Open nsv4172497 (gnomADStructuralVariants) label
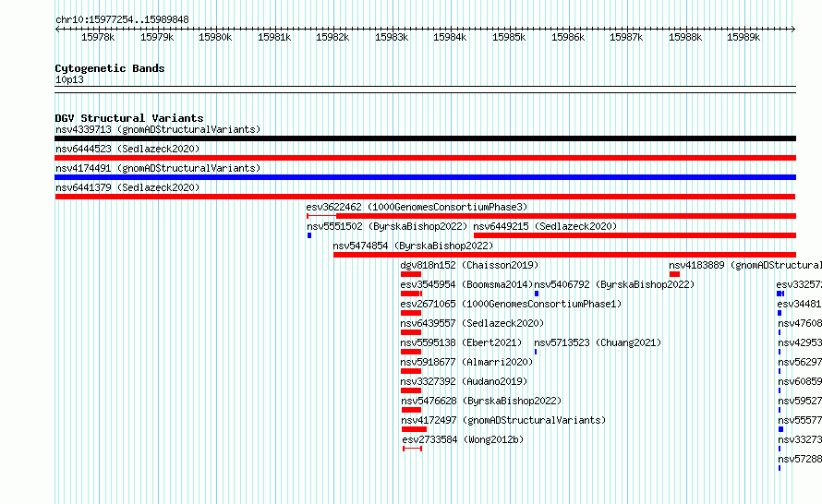The image size is (822, 504). click(x=503, y=420)
